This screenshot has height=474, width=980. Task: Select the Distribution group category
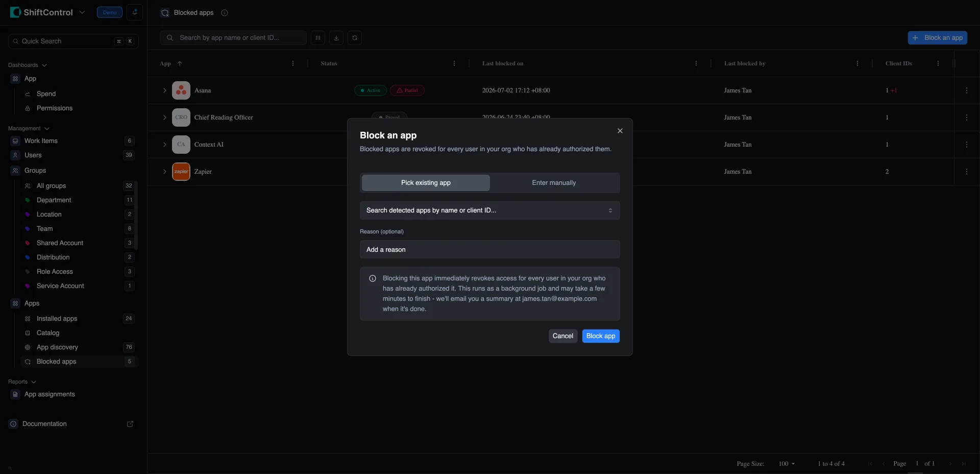tap(53, 257)
